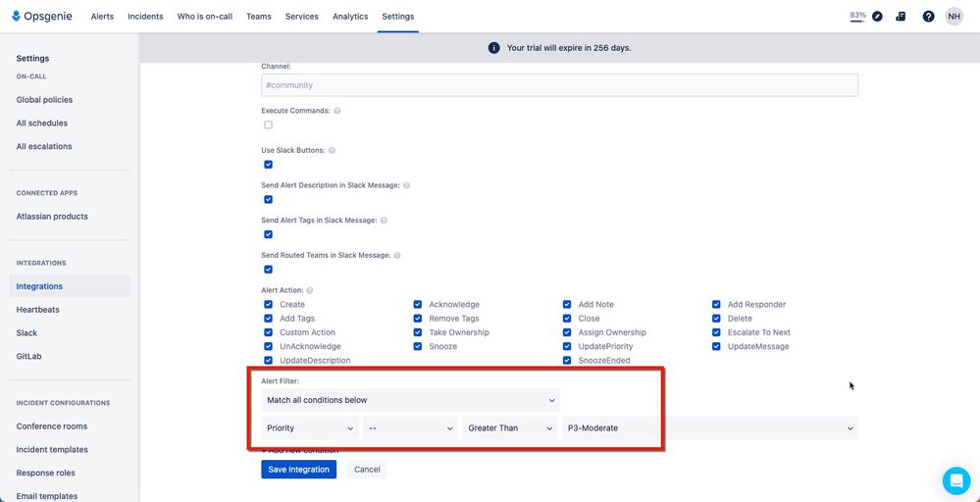Uncheck the Add Responder alert action

point(716,305)
